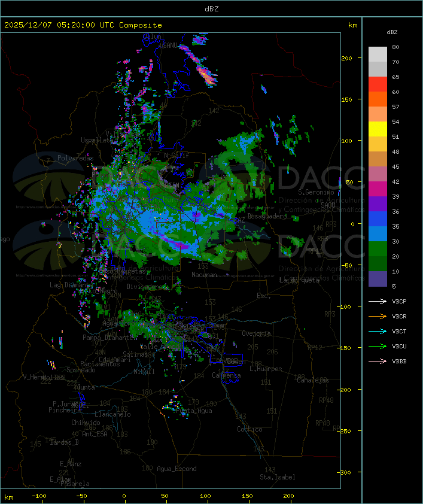Click the S.Geronimo map label
The image size is (423, 504).
coord(316,192)
